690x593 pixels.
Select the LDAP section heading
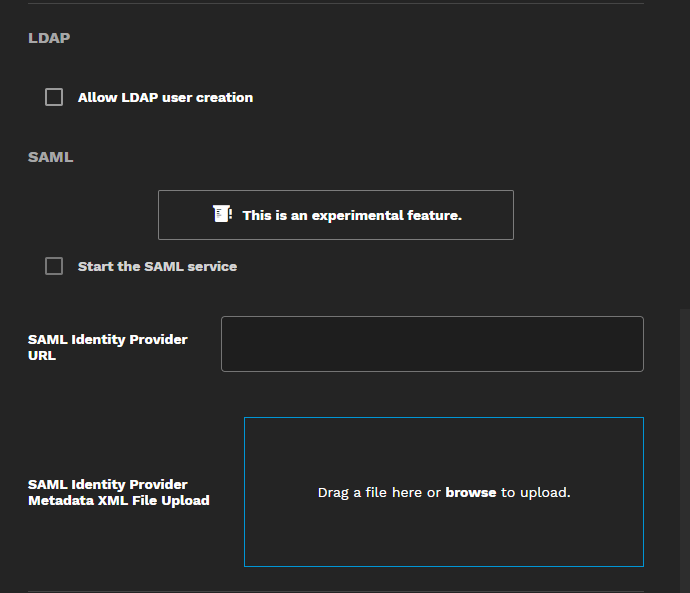point(49,38)
